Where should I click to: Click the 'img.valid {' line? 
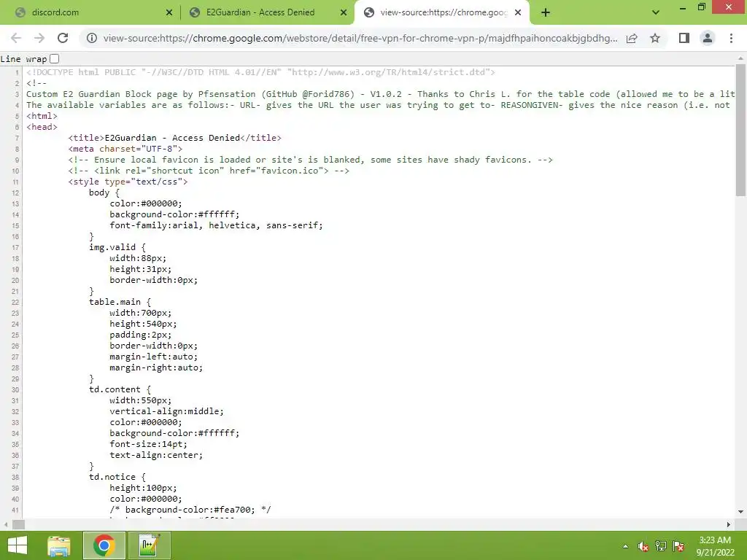(x=117, y=247)
